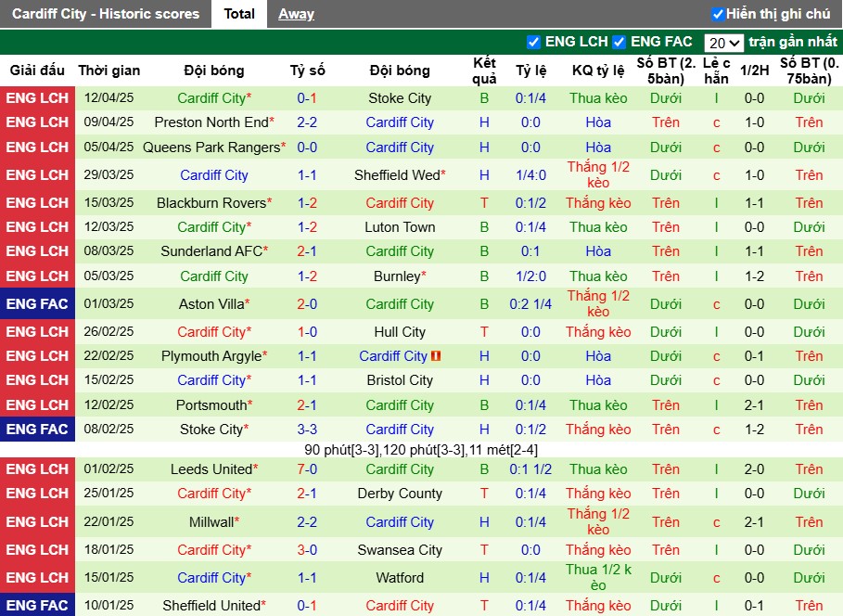Open the 20 recent matches dropdown

point(723,43)
